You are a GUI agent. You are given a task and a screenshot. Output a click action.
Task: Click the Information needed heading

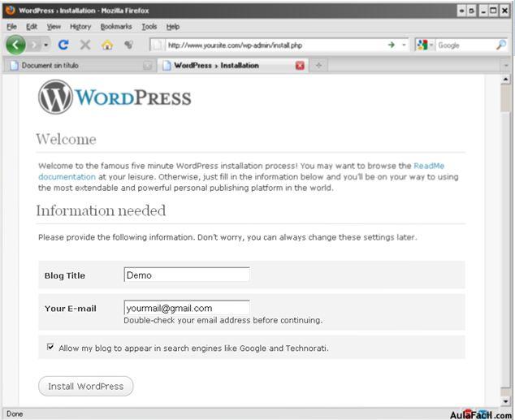[101, 210]
